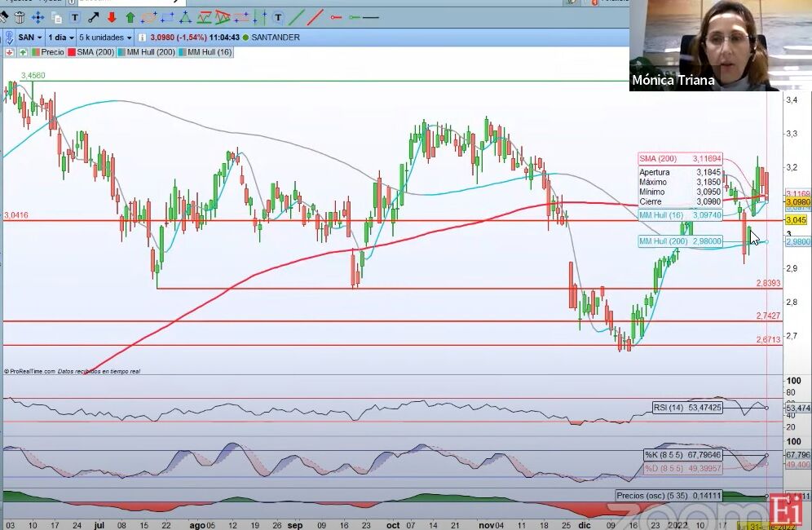Click the %D (8 5 5) value label
The image size is (812, 530).
(x=682, y=468)
